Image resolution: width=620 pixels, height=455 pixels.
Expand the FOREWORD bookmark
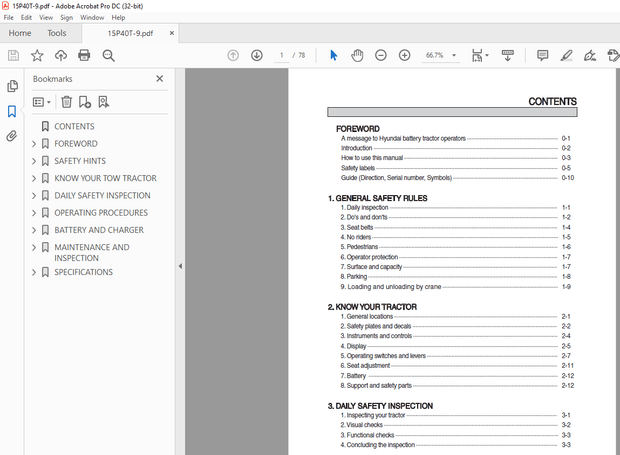coord(34,144)
